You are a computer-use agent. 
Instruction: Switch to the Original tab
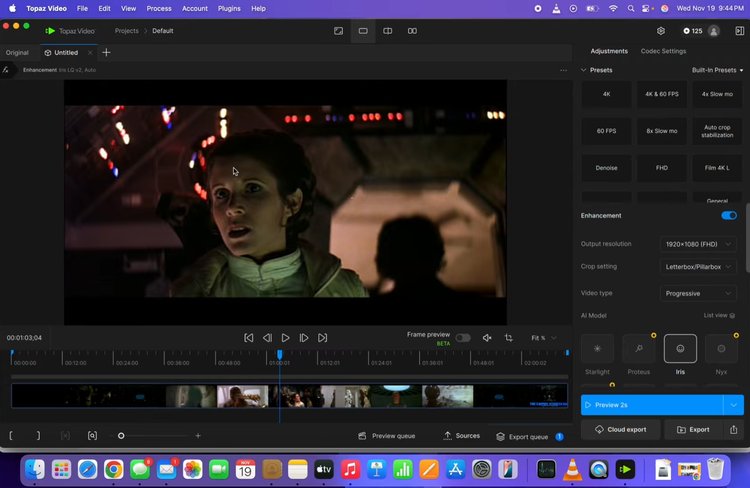[x=17, y=53]
